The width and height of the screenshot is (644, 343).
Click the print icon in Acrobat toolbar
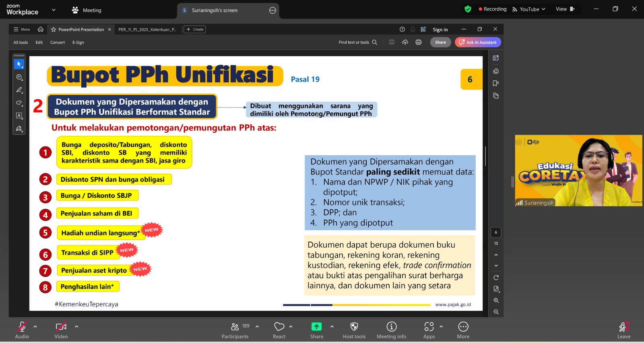(x=419, y=42)
